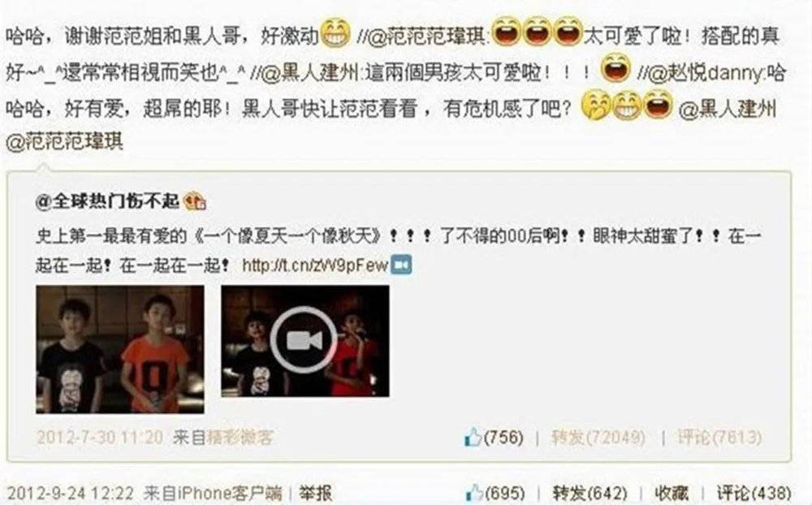Open the @全球热门伤不起 profile link
This screenshot has width=812, height=505.
pos(107,201)
